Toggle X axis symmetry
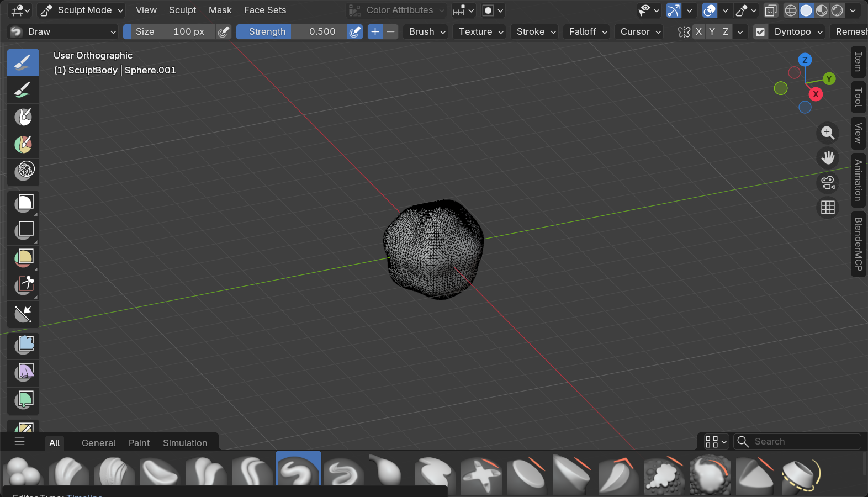The width and height of the screenshot is (868, 497). pos(699,32)
